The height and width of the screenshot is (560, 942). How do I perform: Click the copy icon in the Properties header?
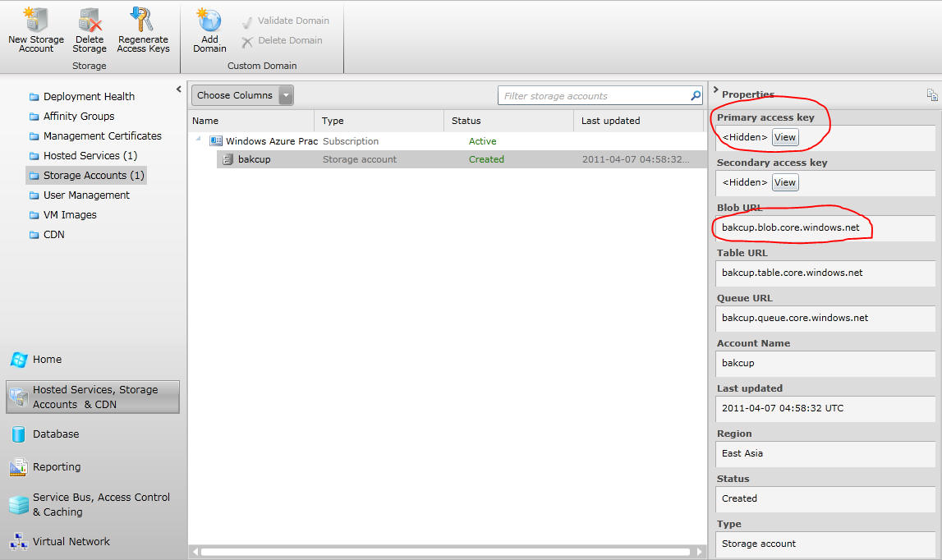point(932,94)
